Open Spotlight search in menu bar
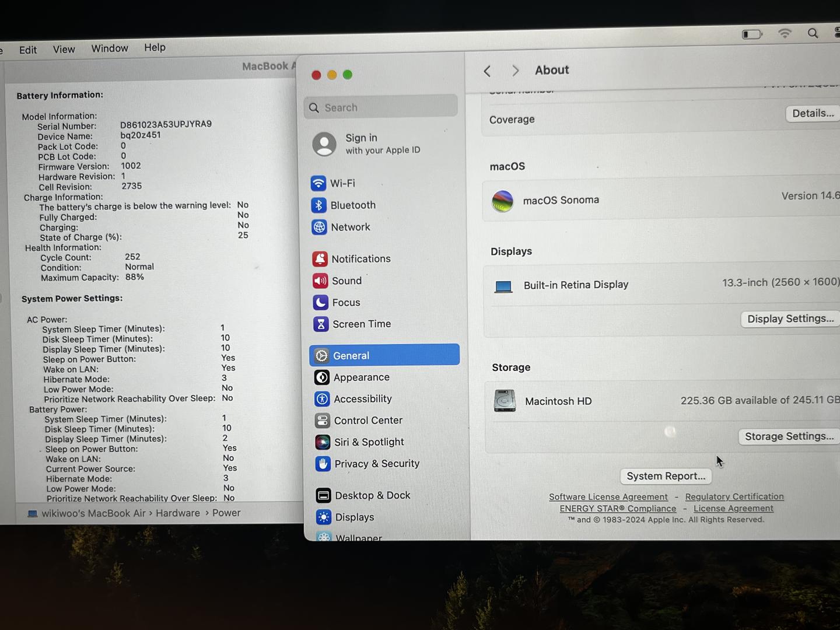The image size is (840, 630). [x=813, y=33]
